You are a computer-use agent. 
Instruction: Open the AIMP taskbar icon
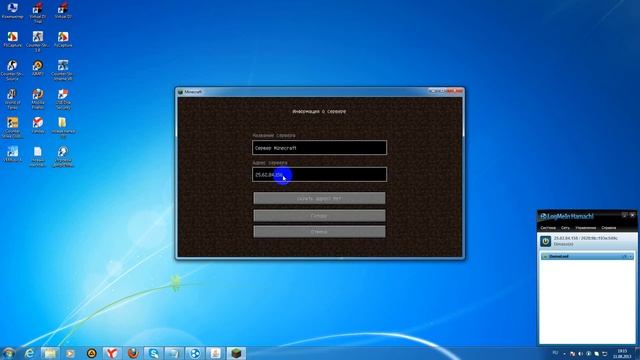click(91, 353)
